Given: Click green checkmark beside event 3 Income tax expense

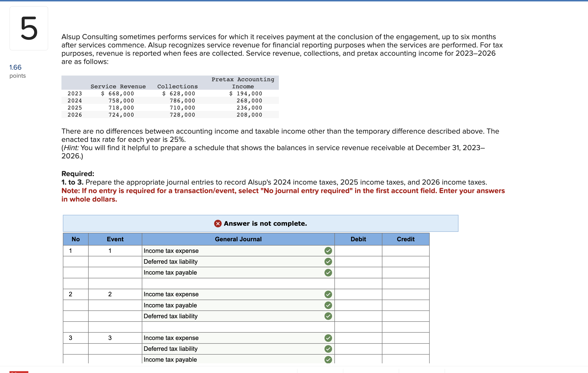Looking at the screenshot, I should (328, 338).
